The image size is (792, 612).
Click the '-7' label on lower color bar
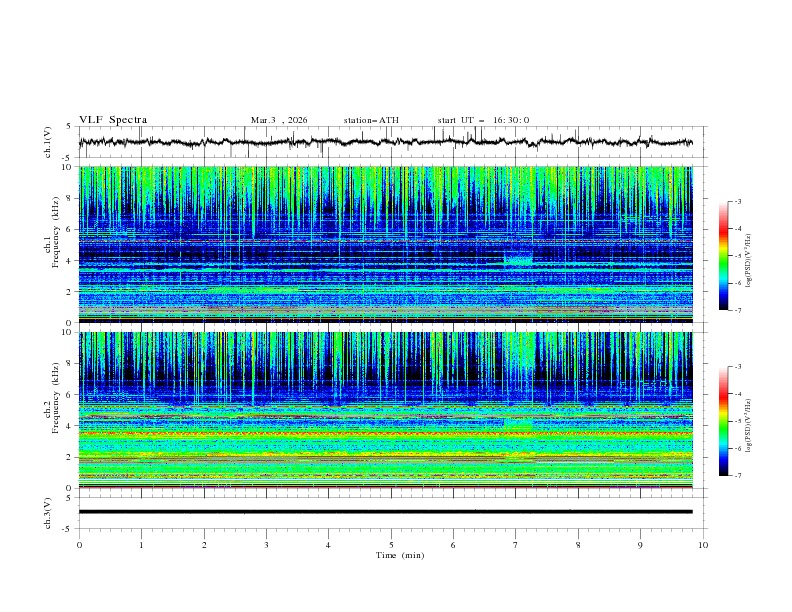click(737, 475)
